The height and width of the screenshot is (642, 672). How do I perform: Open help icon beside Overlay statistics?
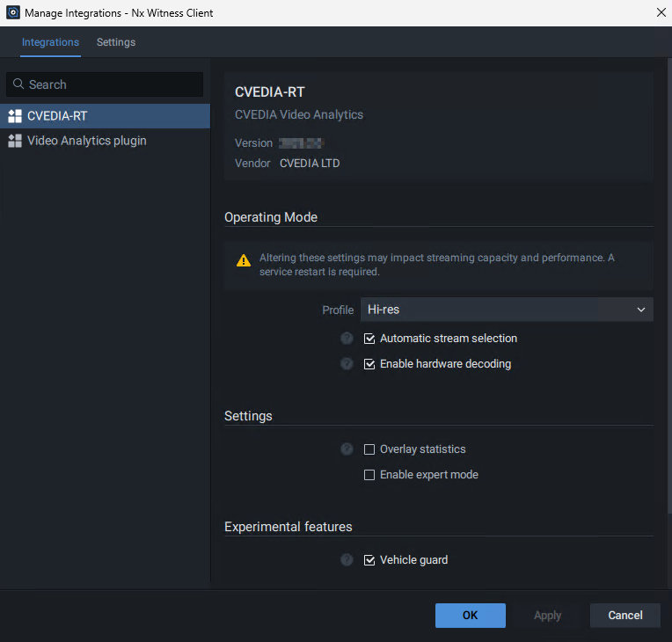pyautogui.click(x=347, y=449)
